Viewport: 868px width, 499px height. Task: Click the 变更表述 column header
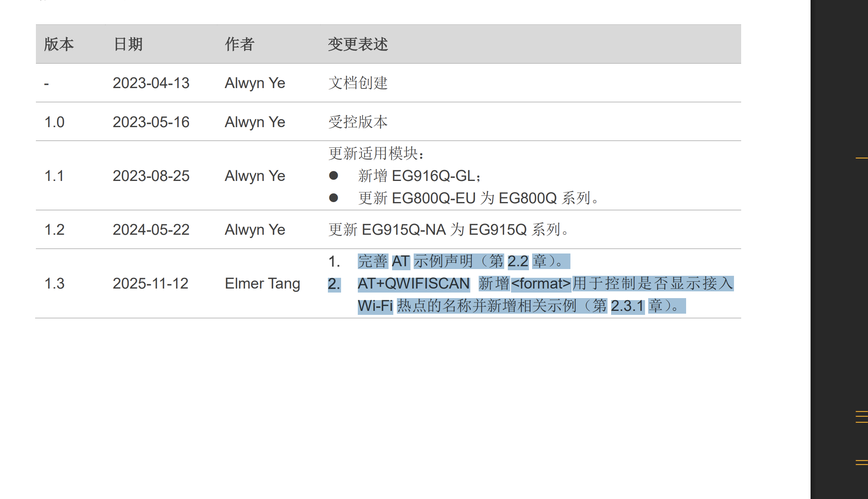click(358, 44)
